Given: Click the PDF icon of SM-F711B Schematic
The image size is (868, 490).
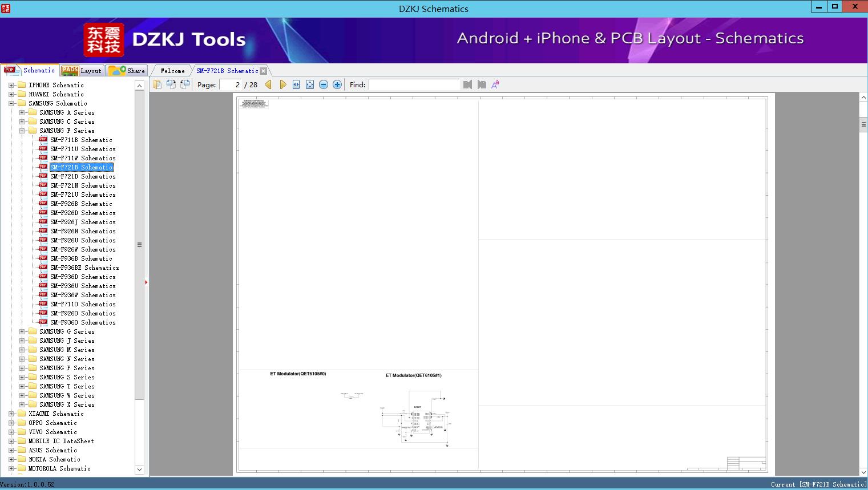Looking at the screenshot, I should coord(43,139).
